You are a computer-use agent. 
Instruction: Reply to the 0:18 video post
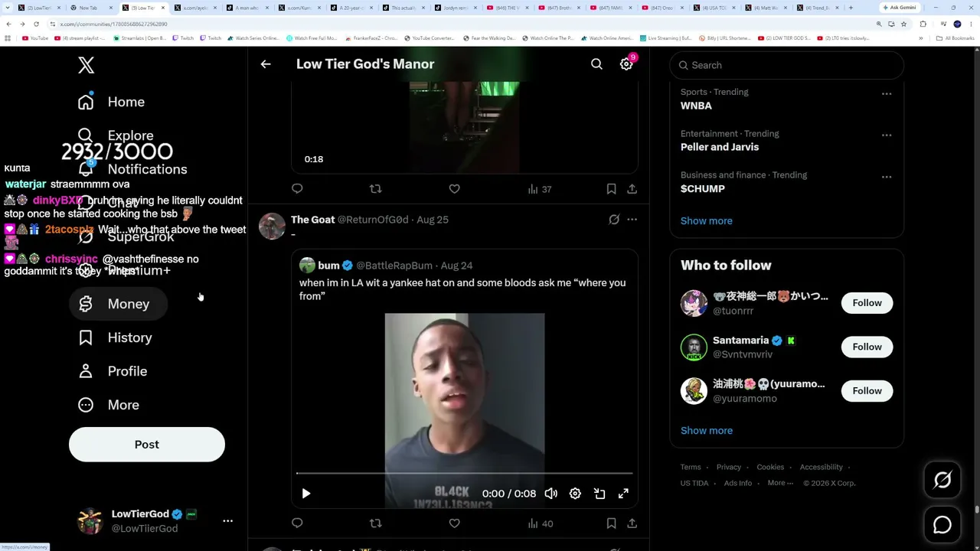(x=297, y=189)
